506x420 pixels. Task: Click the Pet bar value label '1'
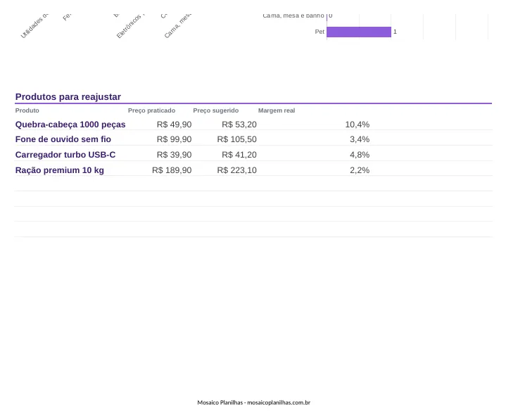[x=395, y=32]
